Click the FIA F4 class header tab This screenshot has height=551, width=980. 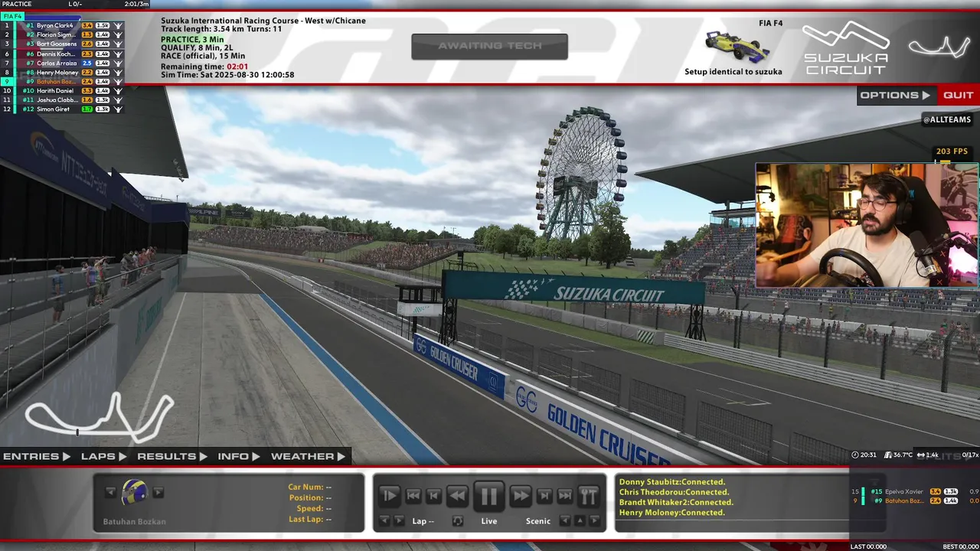coord(13,16)
